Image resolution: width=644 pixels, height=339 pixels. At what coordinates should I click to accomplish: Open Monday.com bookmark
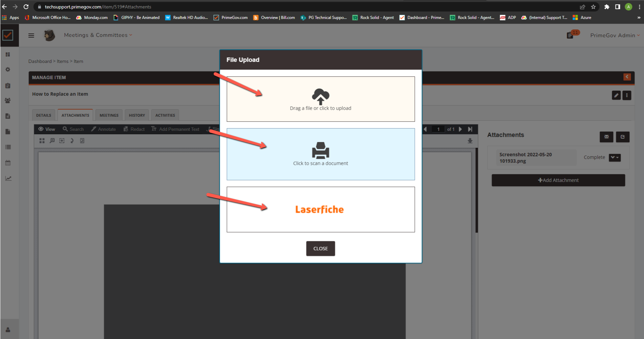coord(92,18)
